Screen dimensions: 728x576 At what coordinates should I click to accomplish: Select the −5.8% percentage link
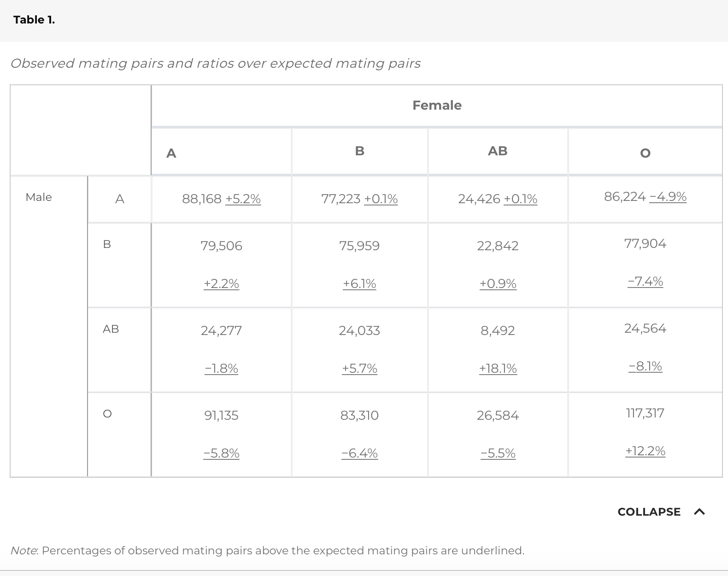221,453
